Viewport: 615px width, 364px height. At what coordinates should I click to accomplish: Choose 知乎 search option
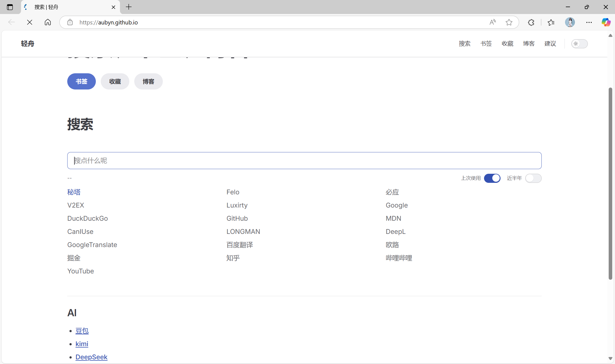[x=233, y=258]
